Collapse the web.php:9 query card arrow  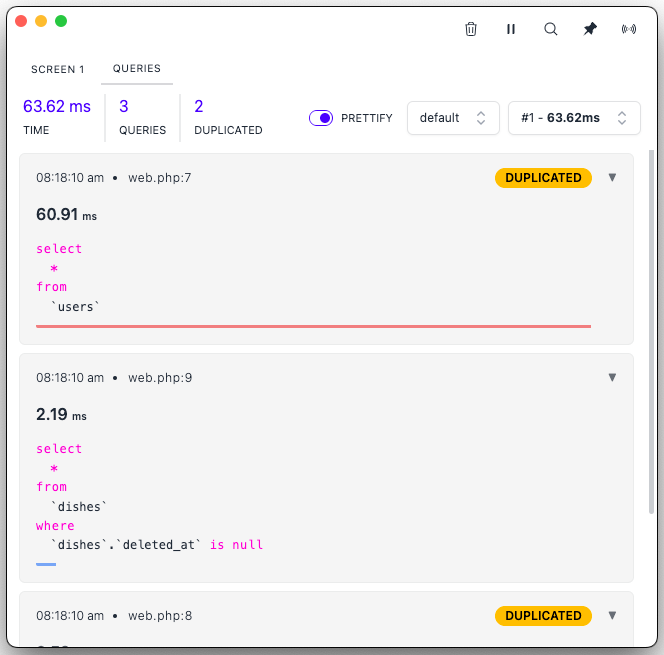[x=613, y=378]
